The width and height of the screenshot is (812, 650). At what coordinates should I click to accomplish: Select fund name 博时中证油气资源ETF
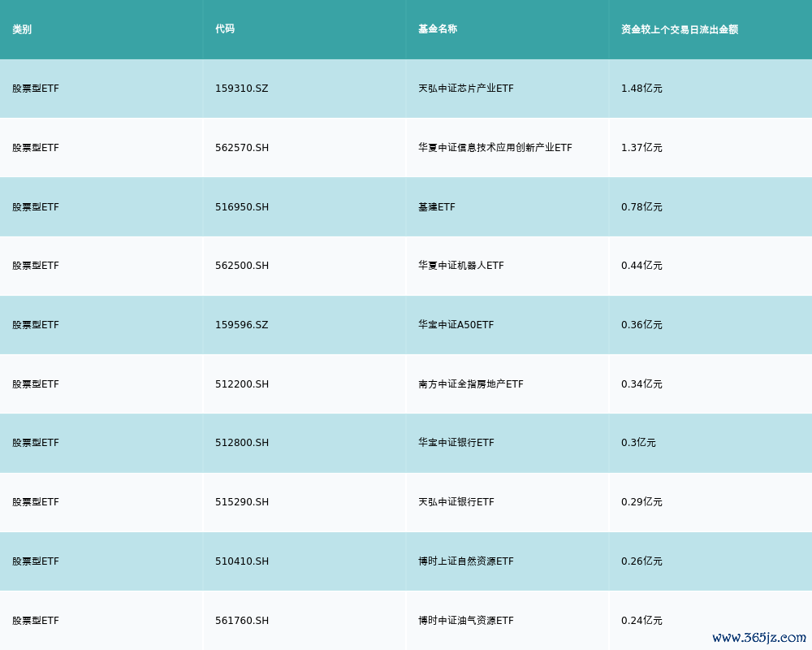coord(466,621)
